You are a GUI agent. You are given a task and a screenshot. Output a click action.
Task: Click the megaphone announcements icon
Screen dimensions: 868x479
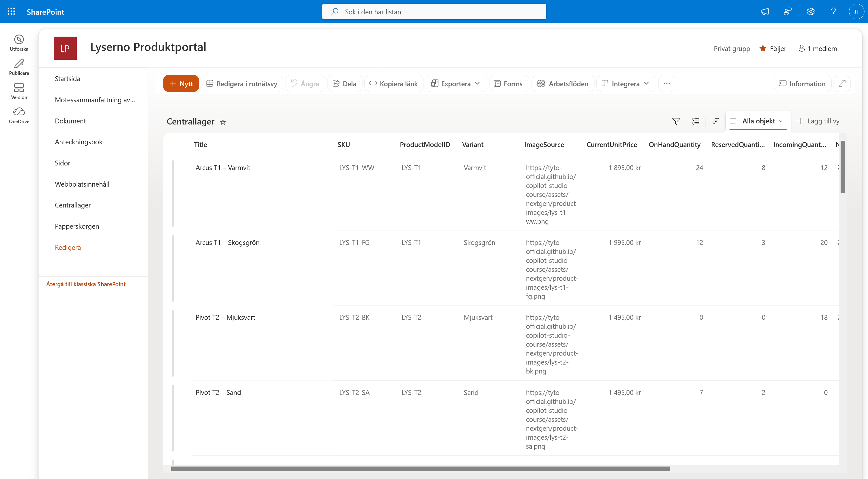tap(765, 11)
